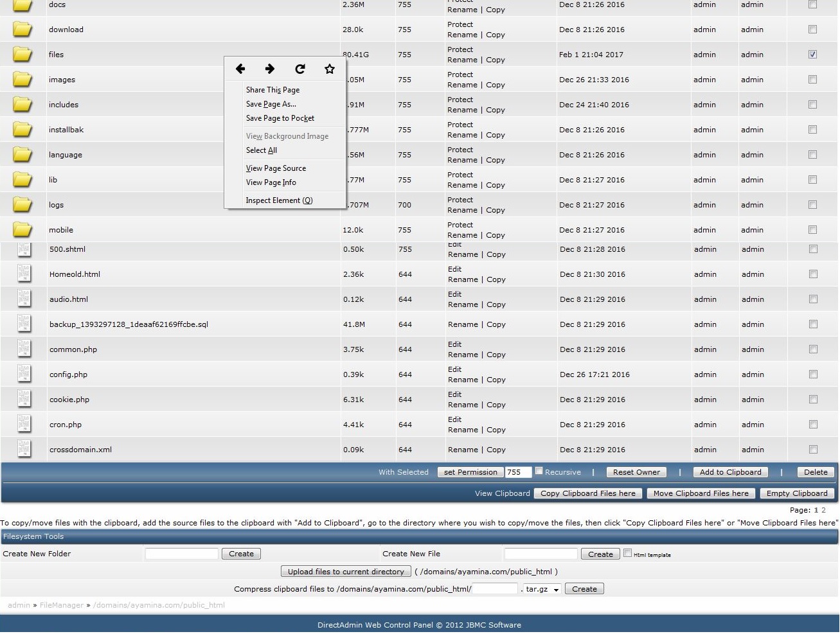This screenshot has height=634, width=840.
Task: Click the back arrow in context menu
Action: coord(240,69)
